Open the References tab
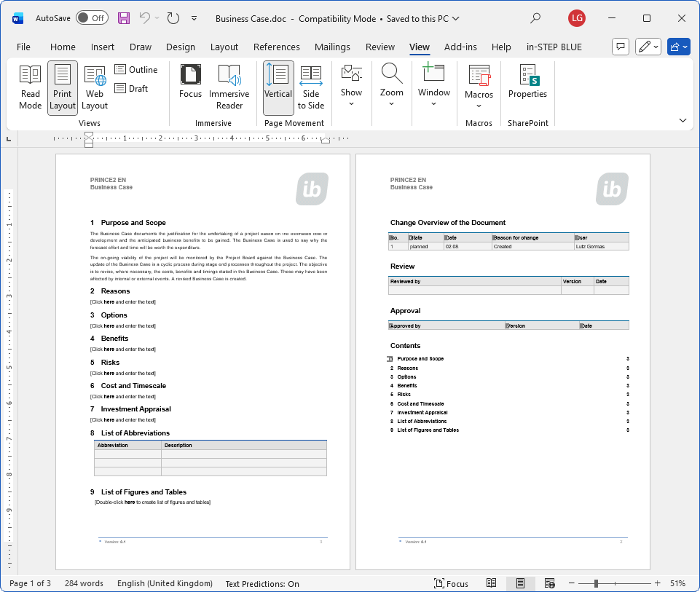Screen dimensions: 700x592 point(276,47)
